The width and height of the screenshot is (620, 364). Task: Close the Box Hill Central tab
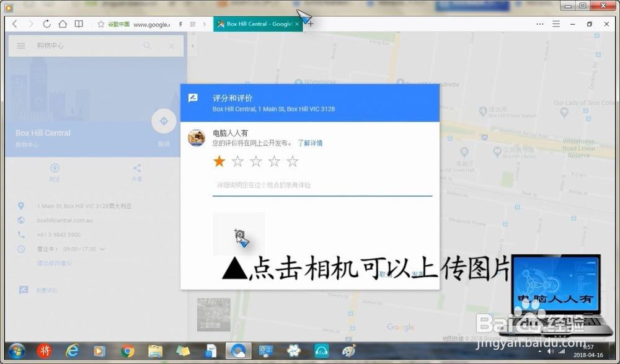point(297,24)
